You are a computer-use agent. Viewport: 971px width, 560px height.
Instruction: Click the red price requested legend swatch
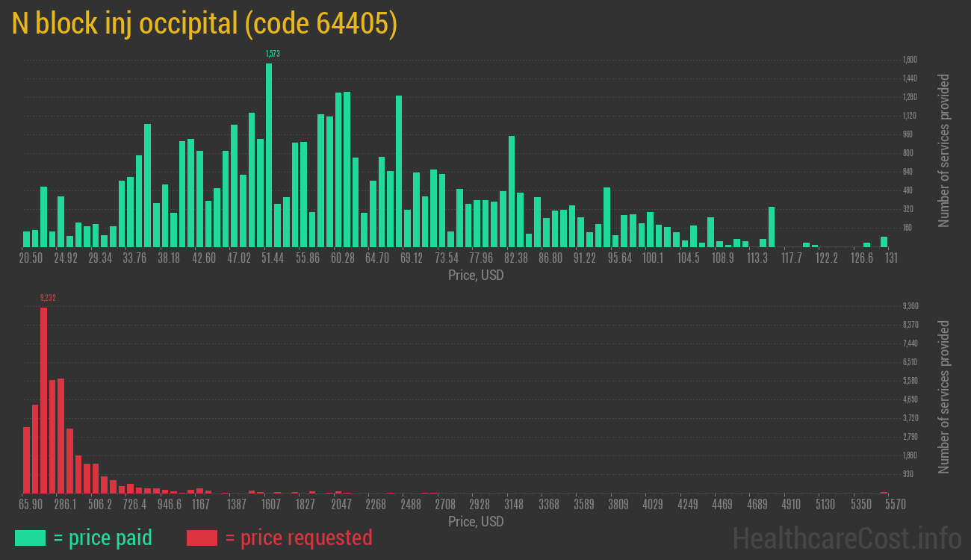[202, 538]
